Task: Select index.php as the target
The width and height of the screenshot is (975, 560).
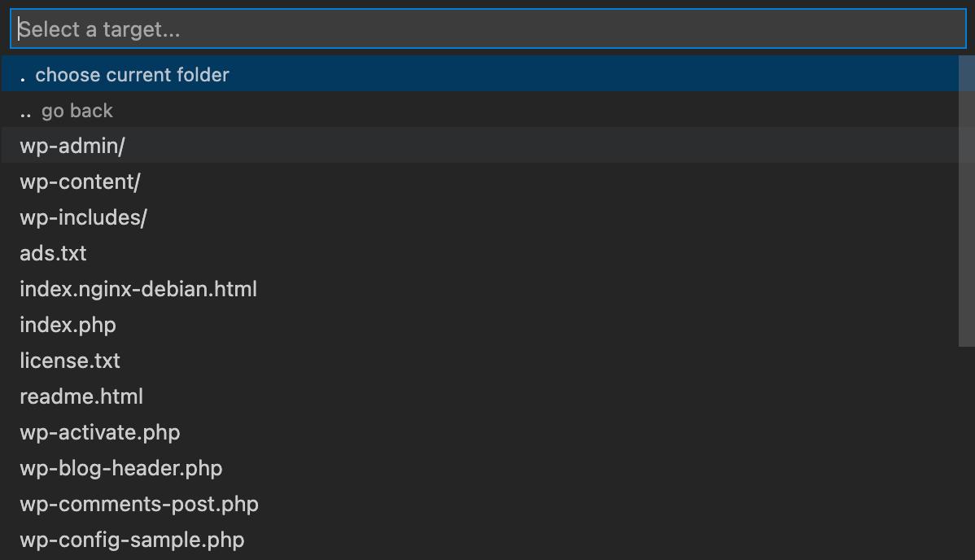Action: [68, 325]
